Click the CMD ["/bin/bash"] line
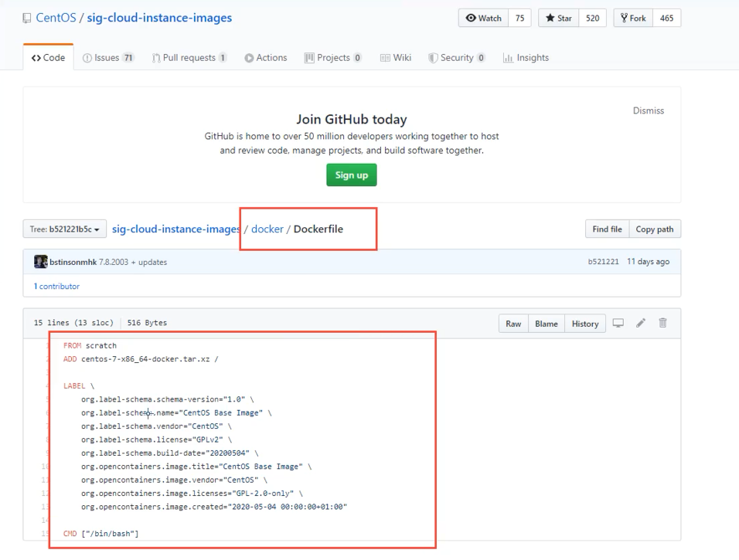The width and height of the screenshot is (739, 560). (x=100, y=534)
